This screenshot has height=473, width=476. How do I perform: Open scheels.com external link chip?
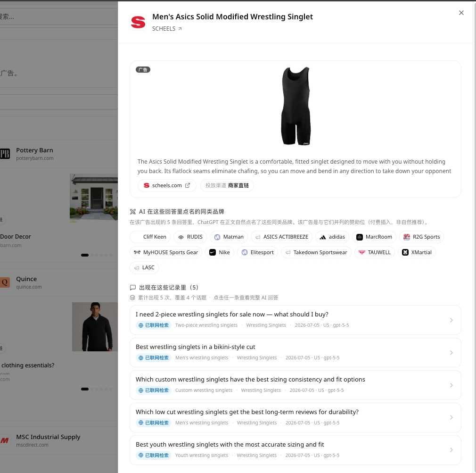pyautogui.click(x=167, y=185)
